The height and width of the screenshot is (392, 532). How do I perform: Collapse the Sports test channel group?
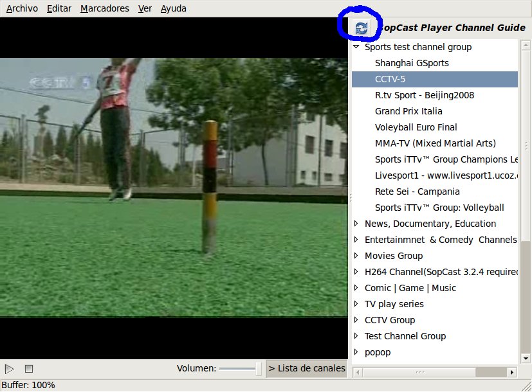point(356,47)
